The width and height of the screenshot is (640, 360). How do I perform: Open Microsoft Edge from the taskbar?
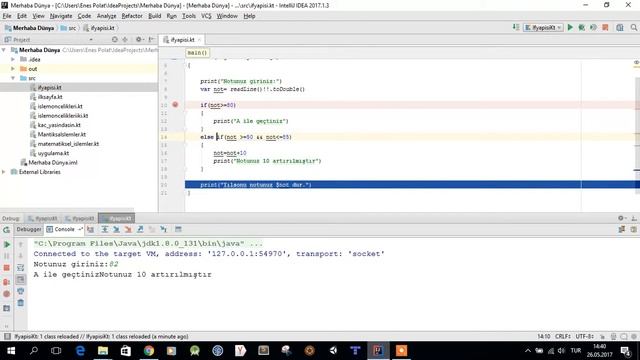(x=80, y=351)
